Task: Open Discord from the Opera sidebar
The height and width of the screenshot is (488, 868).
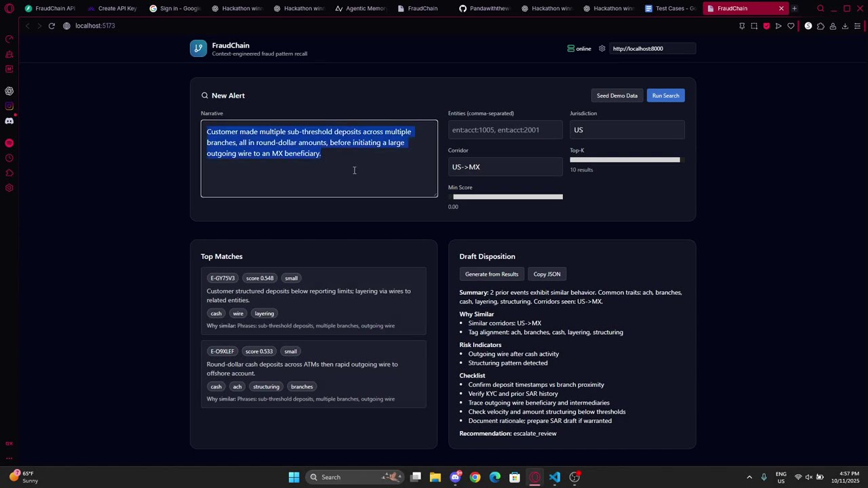Action: tap(9, 121)
